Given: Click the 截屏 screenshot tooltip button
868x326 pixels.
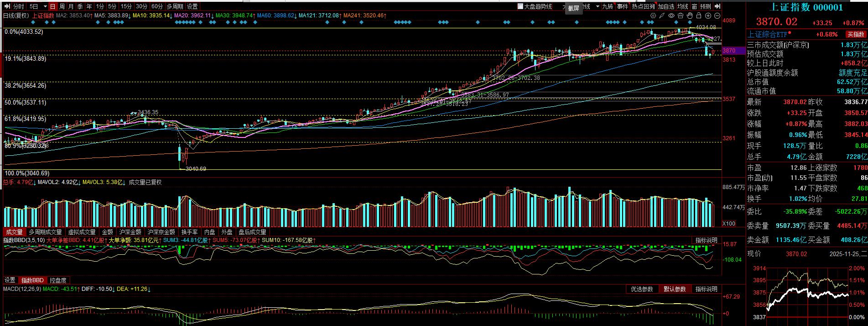Looking at the screenshot, I should click(x=574, y=8).
